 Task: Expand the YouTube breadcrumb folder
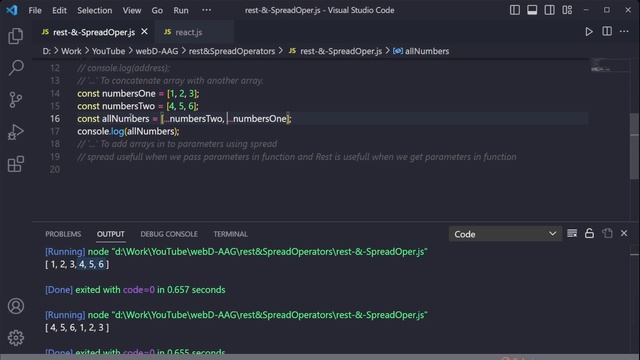[x=109, y=51]
